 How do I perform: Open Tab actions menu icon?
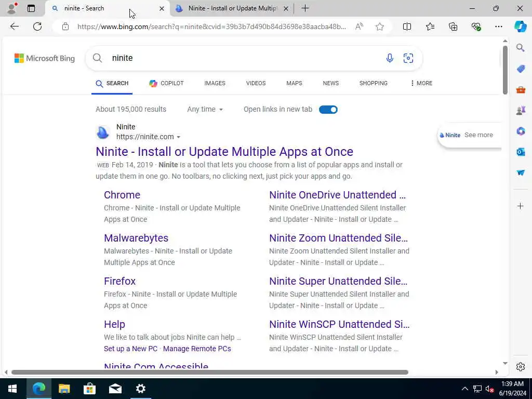(31, 8)
